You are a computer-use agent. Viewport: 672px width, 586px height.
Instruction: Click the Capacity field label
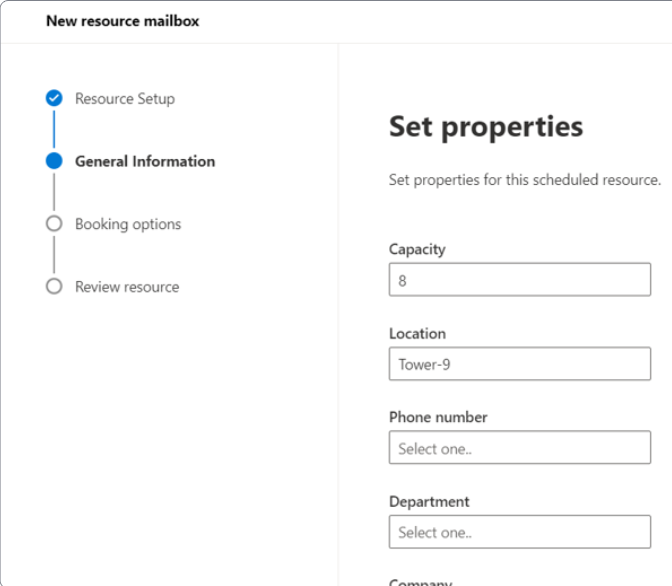pos(417,249)
